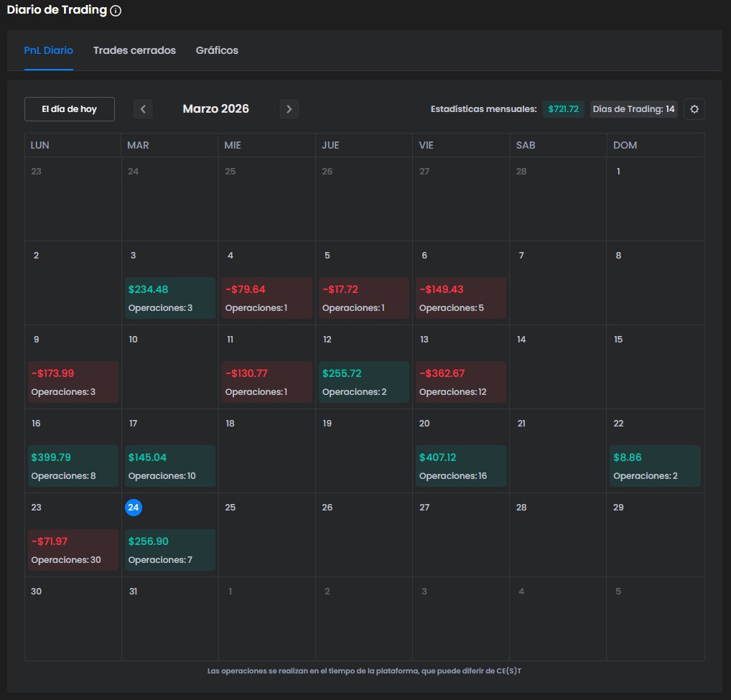Select the -$130.77 day entry
731x700 pixels.
click(266, 382)
